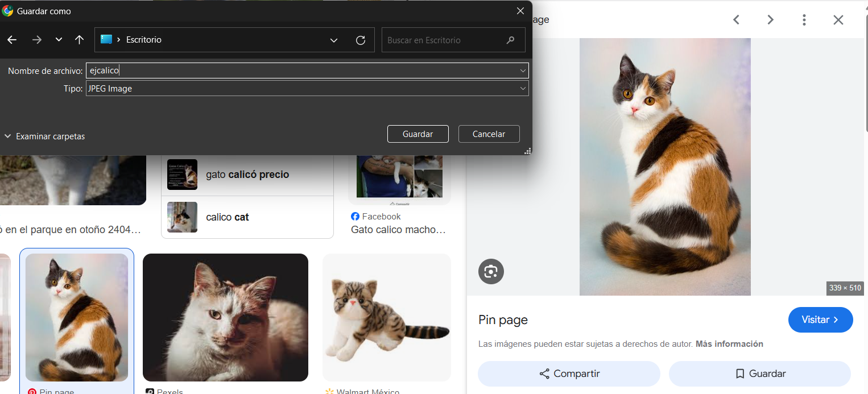The image size is (868, 394).
Task: Open recent locations dropdown arrow
Action: point(59,40)
